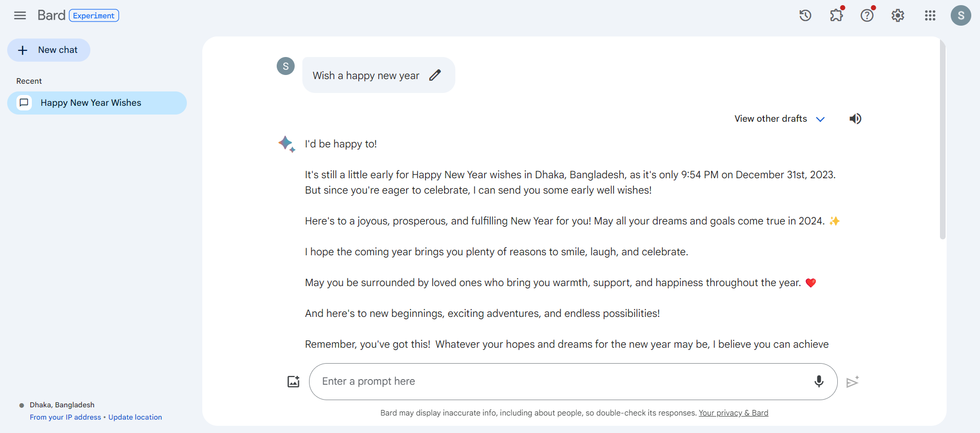Open the Google account avatar menu
Screen dimensions: 980x433
click(x=960, y=15)
